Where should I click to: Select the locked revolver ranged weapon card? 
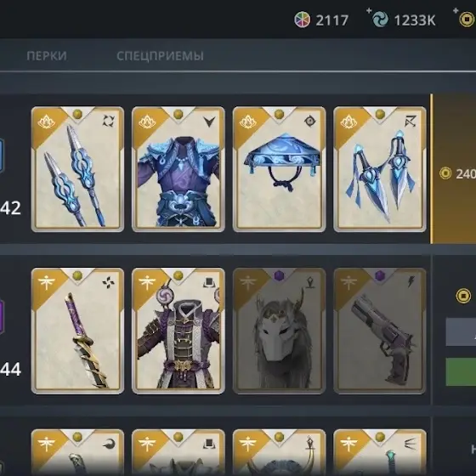pyautogui.click(x=380, y=331)
